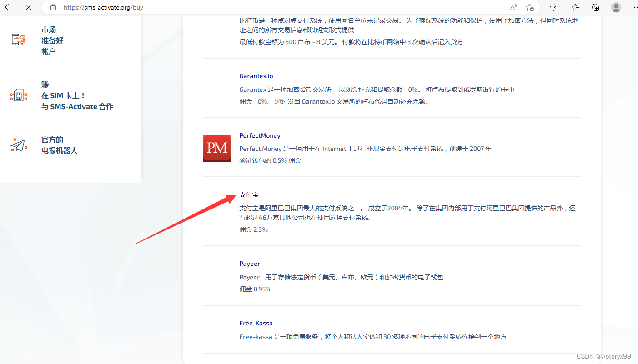
Task: Select PerfectMoney payment title
Action: (260, 135)
